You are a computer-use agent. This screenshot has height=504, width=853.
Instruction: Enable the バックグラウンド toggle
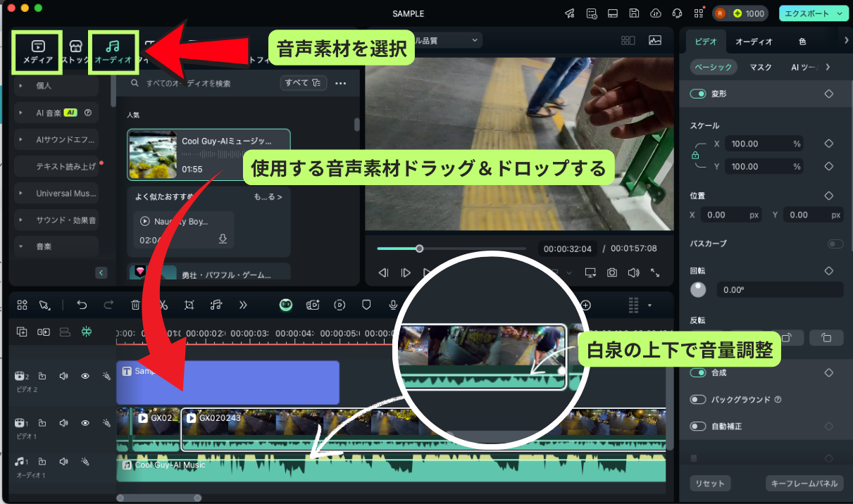click(698, 399)
